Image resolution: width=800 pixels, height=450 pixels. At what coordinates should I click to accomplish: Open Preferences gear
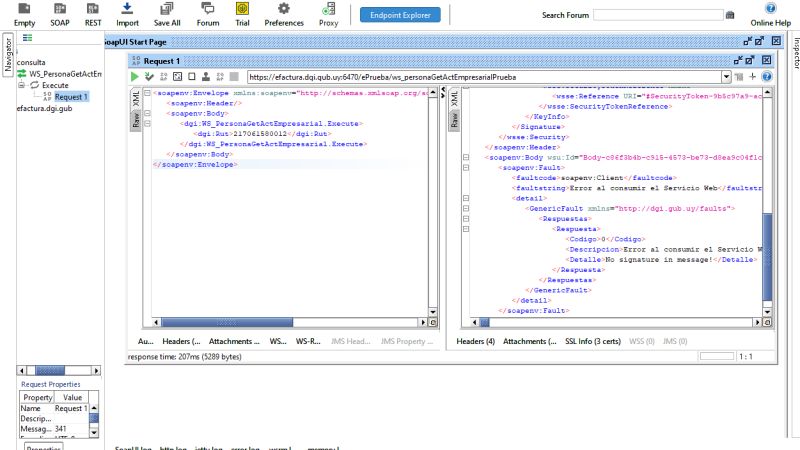tap(284, 15)
